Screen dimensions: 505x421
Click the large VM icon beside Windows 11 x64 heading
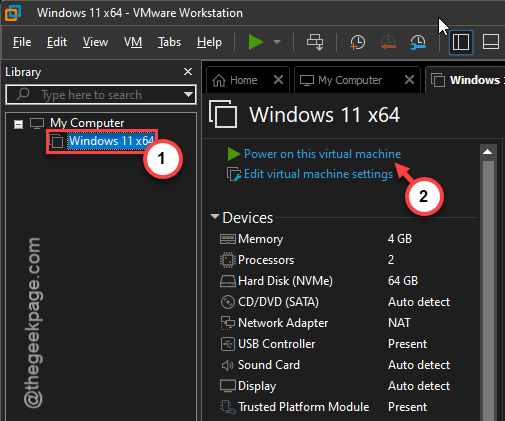pyautogui.click(x=223, y=114)
